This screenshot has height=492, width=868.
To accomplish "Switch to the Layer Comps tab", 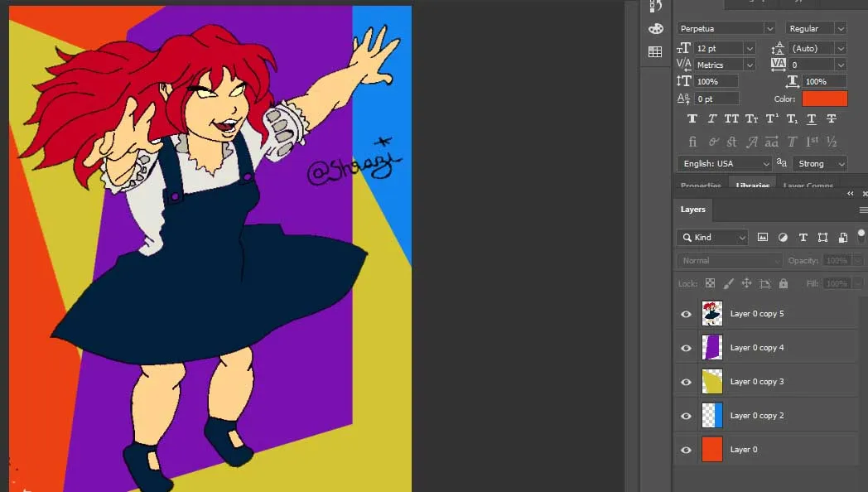I will [808, 186].
